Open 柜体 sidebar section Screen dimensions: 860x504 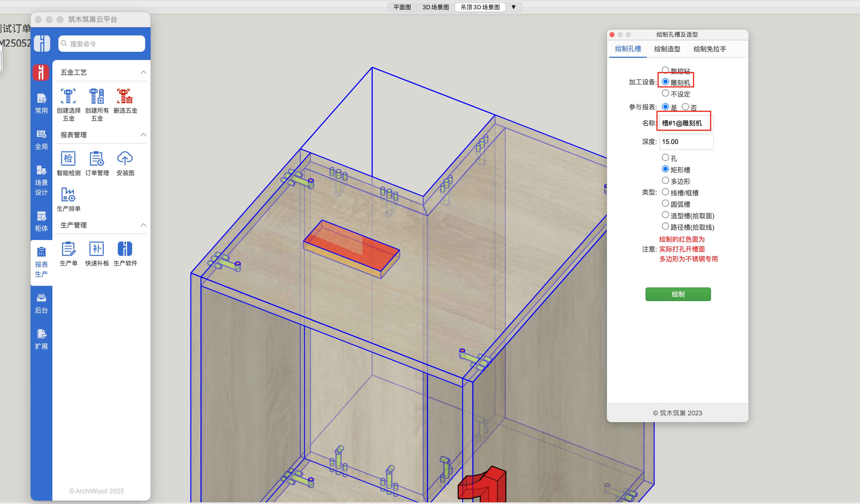41,221
